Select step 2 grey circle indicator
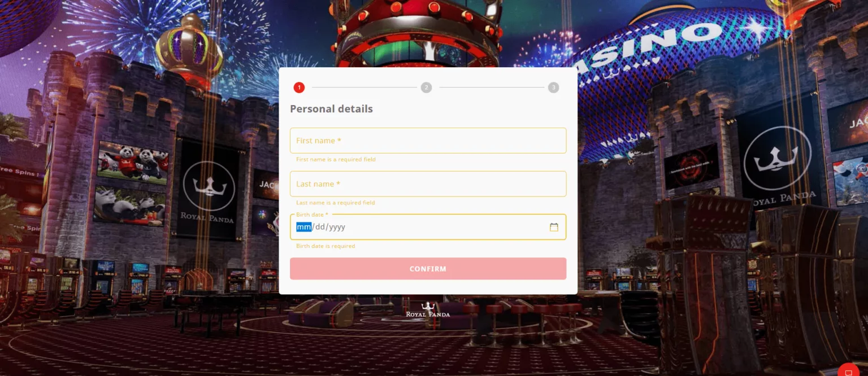 (426, 88)
